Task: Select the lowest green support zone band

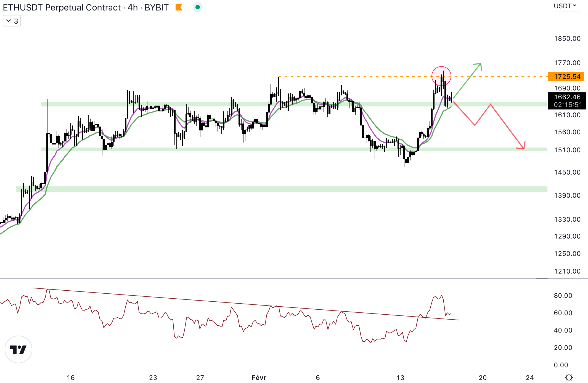Action: point(276,189)
